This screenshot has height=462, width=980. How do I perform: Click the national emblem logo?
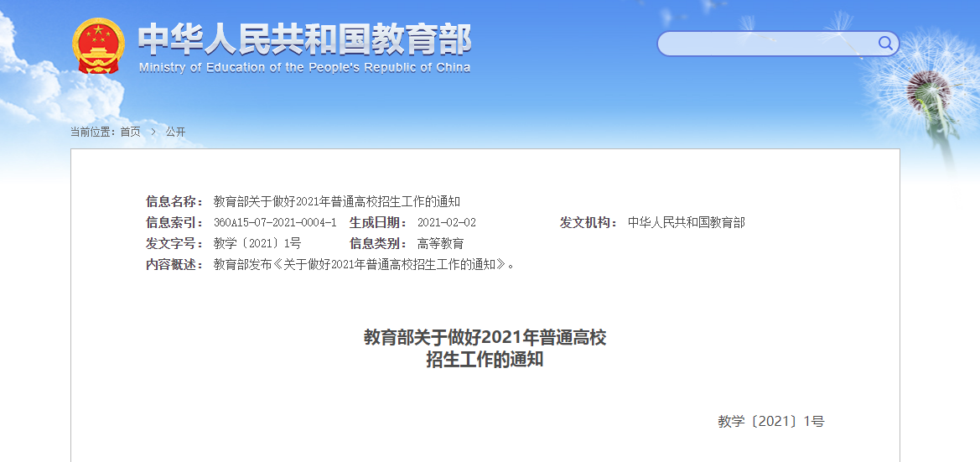(x=98, y=46)
